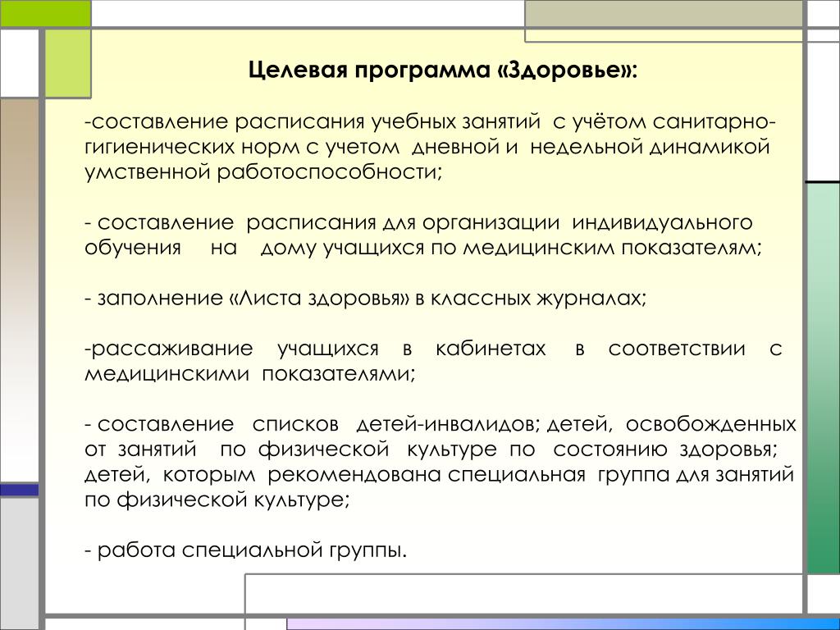Click the line «медицинскими показателями;»
840x630 pixels.
pyautogui.click(x=250, y=373)
